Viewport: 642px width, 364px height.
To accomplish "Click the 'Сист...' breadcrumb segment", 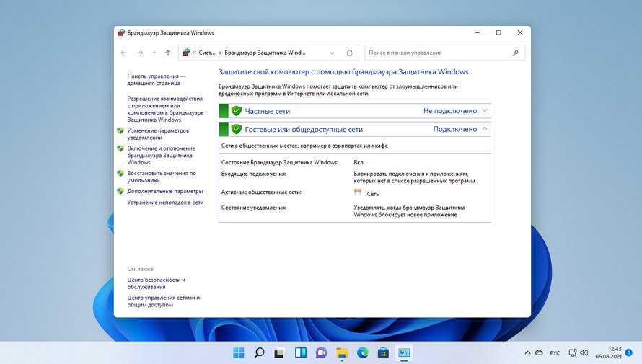I will tap(207, 53).
